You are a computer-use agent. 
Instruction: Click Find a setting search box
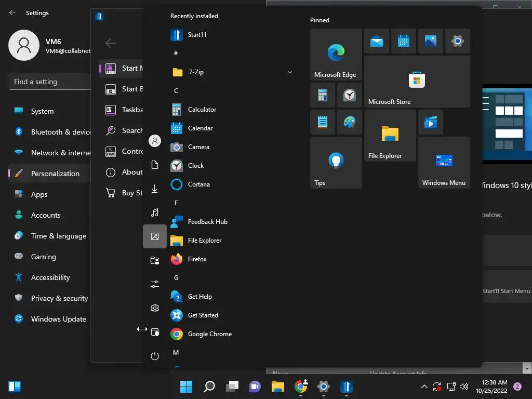pyautogui.click(x=49, y=82)
